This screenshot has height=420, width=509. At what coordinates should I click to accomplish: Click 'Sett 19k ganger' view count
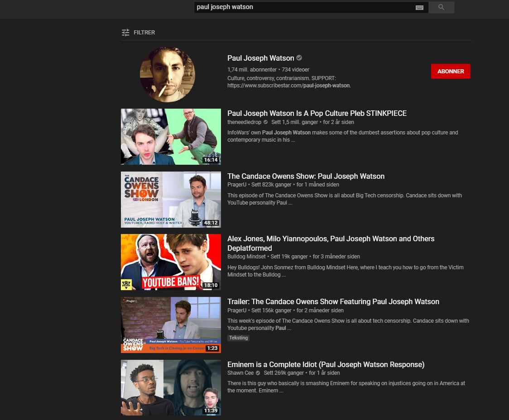coord(289,257)
